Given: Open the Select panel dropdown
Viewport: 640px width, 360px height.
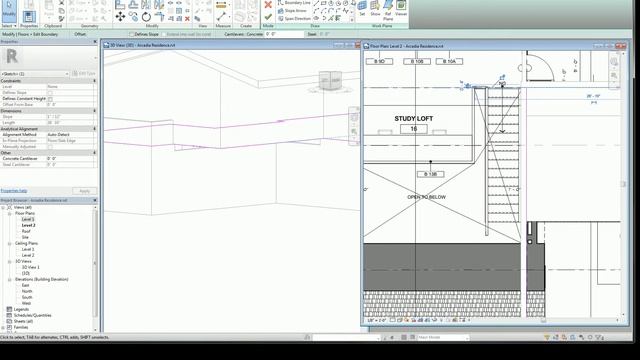Looking at the screenshot, I should [9, 26].
